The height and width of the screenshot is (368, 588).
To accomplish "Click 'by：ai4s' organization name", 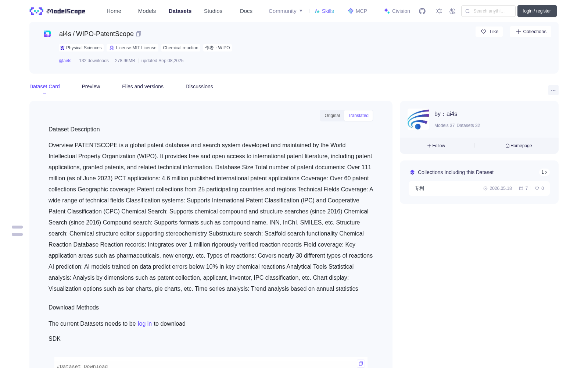I will pos(446,114).
